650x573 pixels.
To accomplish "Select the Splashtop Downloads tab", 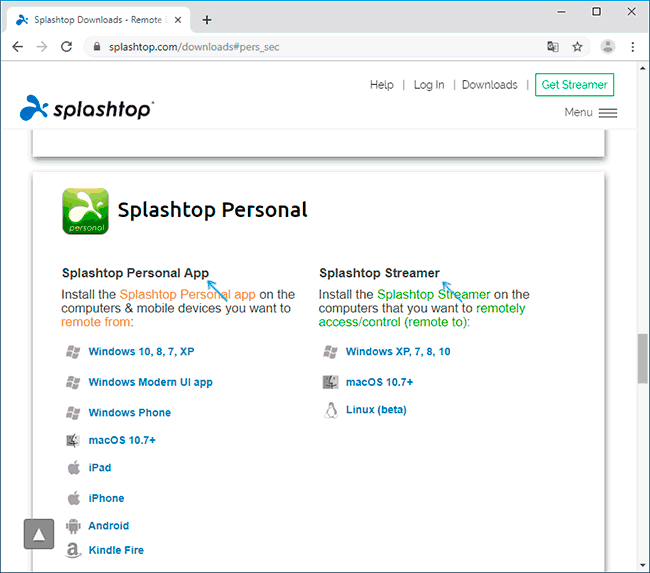I will click(99, 19).
